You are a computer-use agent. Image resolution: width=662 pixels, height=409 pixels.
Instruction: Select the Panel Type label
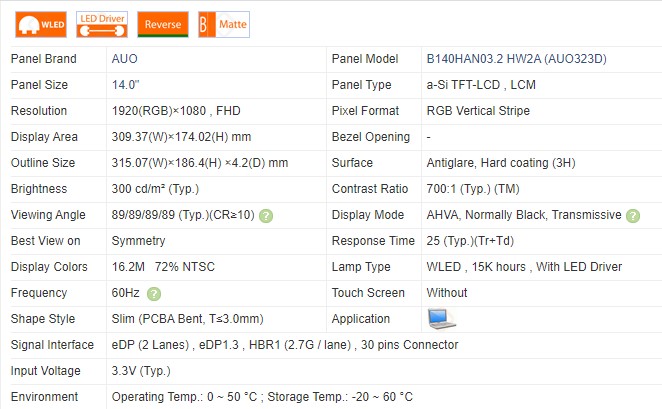[361, 85]
